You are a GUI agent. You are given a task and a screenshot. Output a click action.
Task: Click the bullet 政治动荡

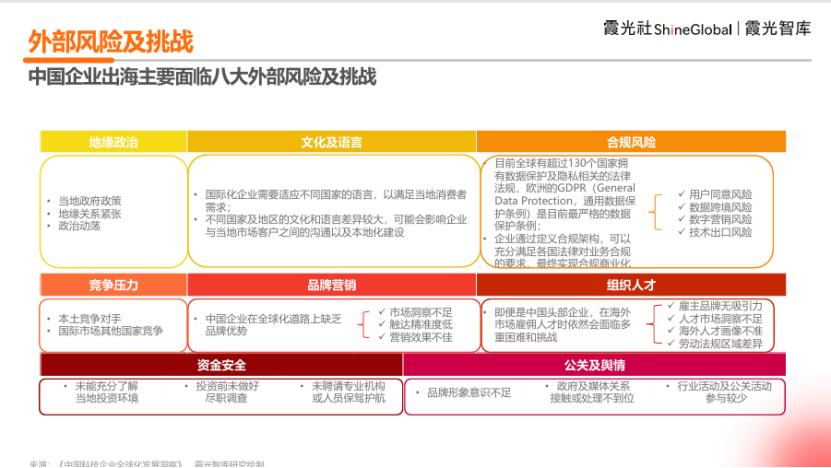click(79, 226)
